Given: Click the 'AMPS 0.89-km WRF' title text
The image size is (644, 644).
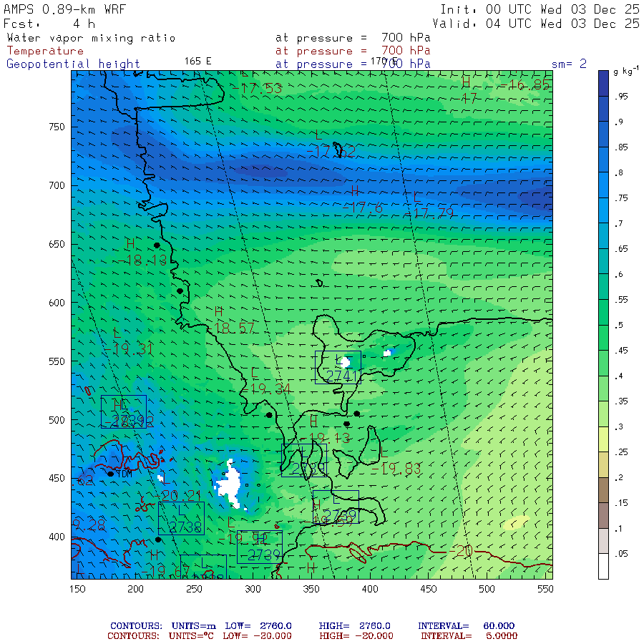Looking at the screenshot, I should point(64,9).
